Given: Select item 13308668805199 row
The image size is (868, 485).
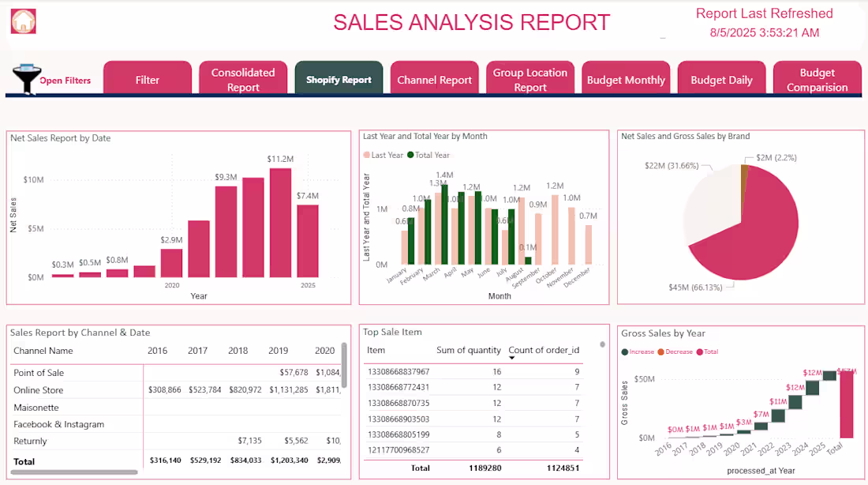Looking at the screenshot, I should pos(473,434).
